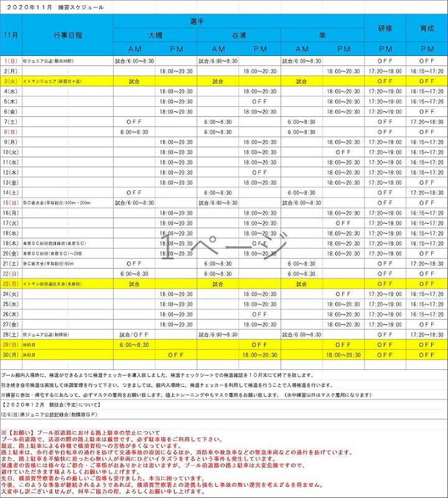Select the 選手 group header
Screen dimensions: 448x498
pyautogui.click(x=197, y=22)
